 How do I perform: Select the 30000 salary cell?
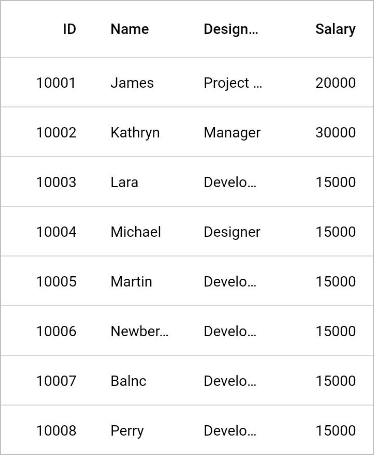[x=326, y=132]
